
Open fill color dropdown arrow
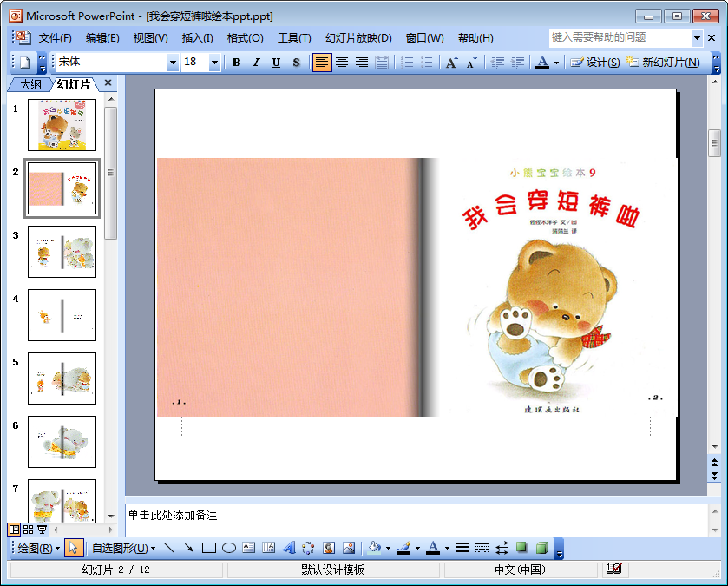click(388, 549)
